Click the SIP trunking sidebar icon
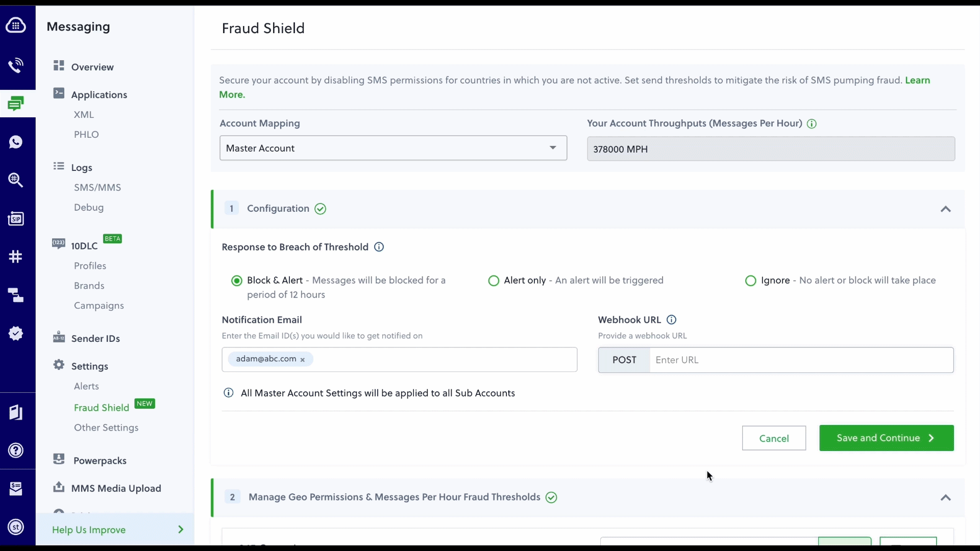This screenshot has width=980, height=551. click(16, 218)
